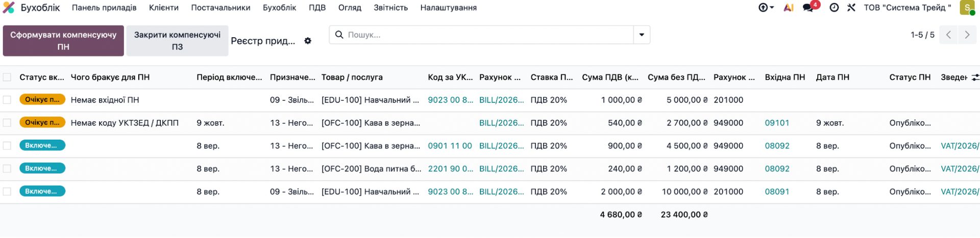Viewport: 980px width, 238px height.
Task: Open the Клієнти menu
Action: tap(164, 8)
